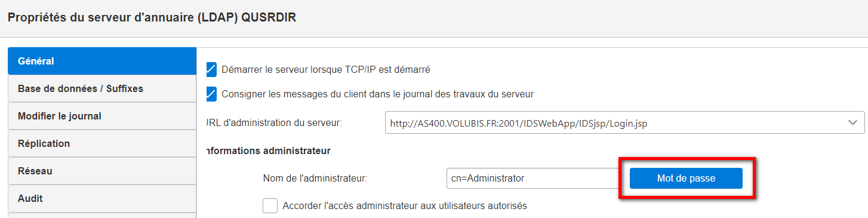This screenshot has width=868, height=218.
Task: Click label text 'Démarrer le serveur lorsque TCP/IP est démarré'
Action: pos(326,69)
